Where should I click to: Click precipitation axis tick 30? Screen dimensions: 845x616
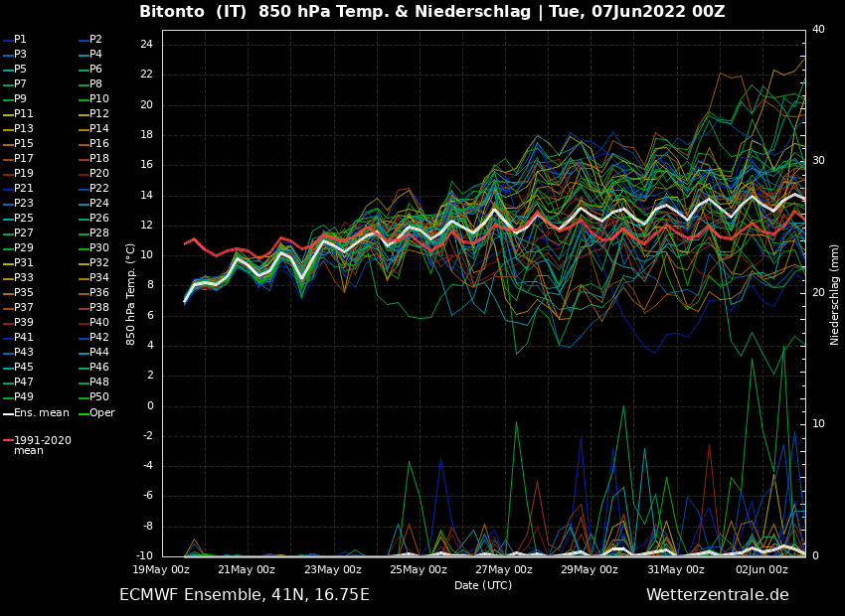[x=818, y=161]
